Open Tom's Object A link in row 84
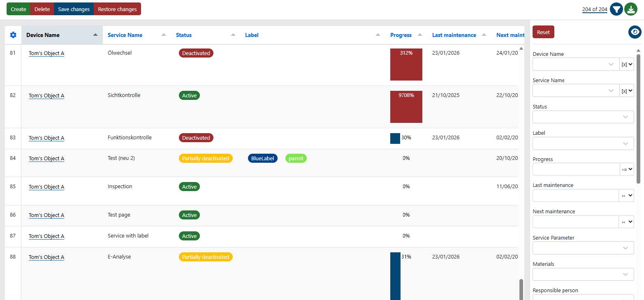 point(46,159)
